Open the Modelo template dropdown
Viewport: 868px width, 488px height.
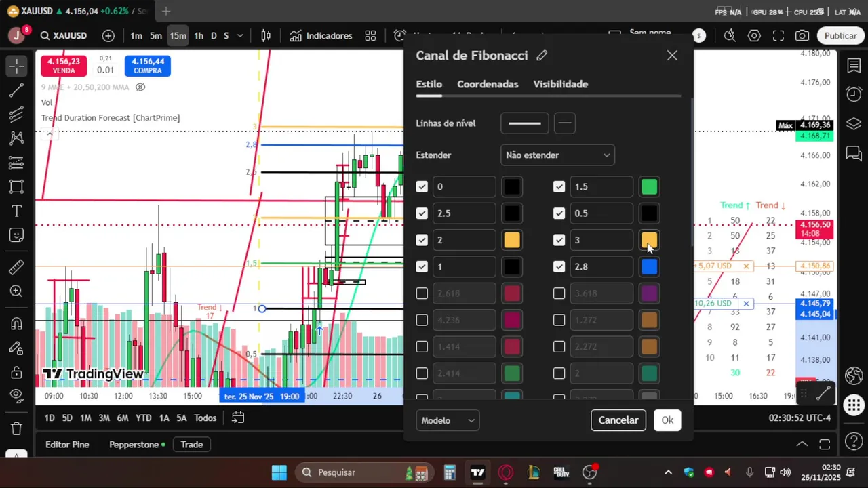pyautogui.click(x=448, y=420)
